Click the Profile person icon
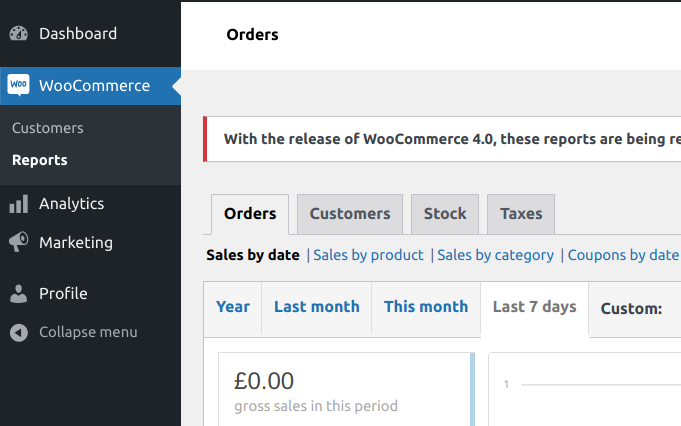This screenshot has height=426, width=681. pyautogui.click(x=18, y=294)
